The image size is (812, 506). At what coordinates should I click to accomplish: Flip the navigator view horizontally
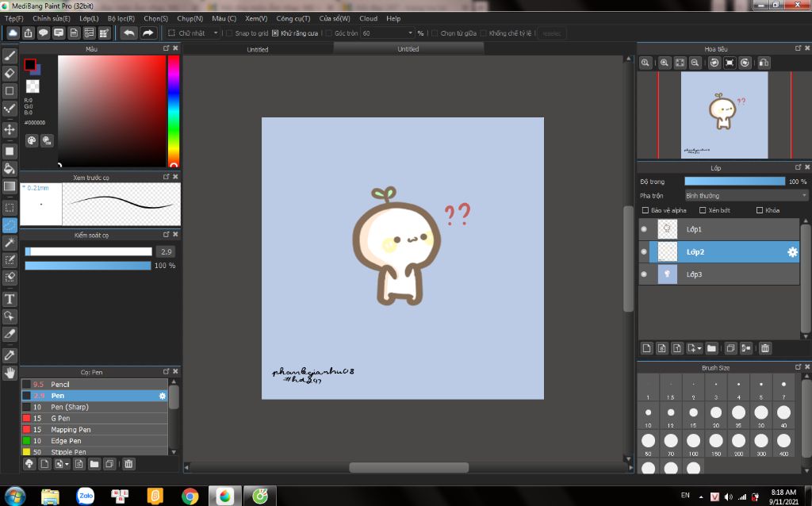tap(764, 63)
